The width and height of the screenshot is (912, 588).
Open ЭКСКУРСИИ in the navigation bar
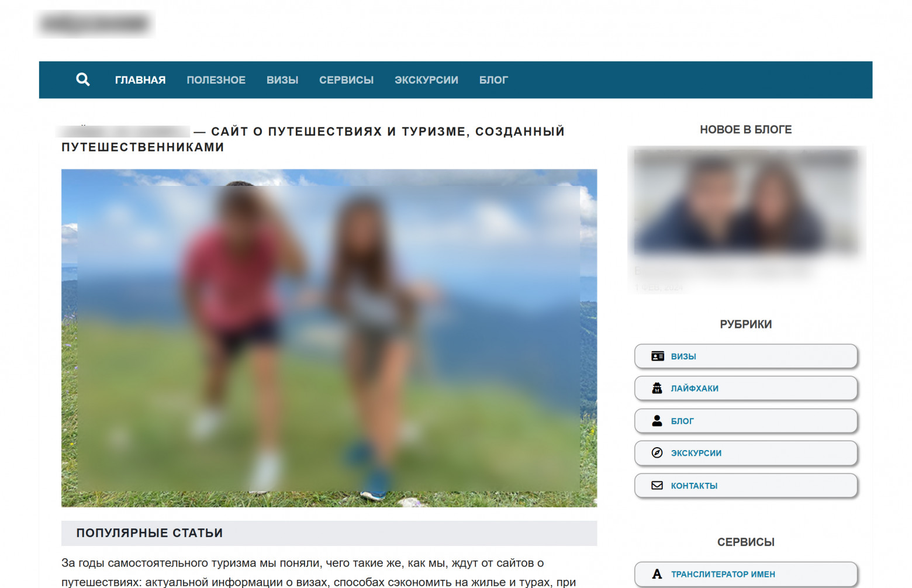(426, 80)
